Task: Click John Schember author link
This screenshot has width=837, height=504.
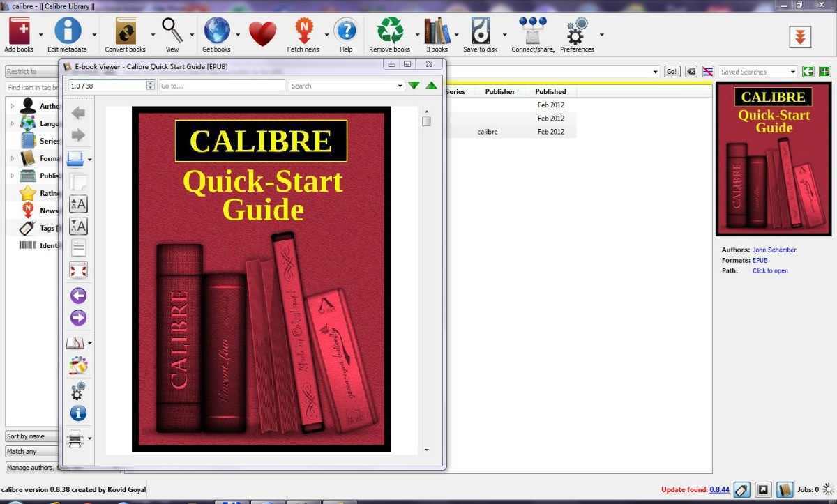Action: coord(774,250)
